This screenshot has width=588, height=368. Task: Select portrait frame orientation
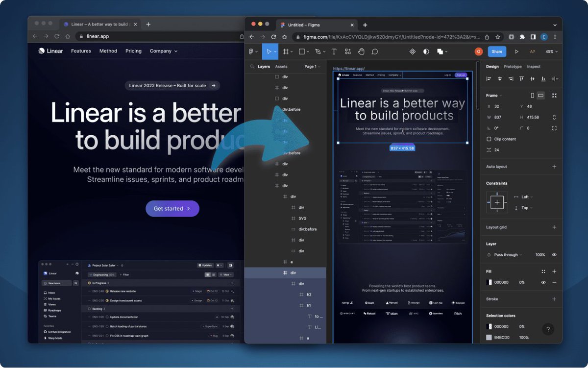533,96
